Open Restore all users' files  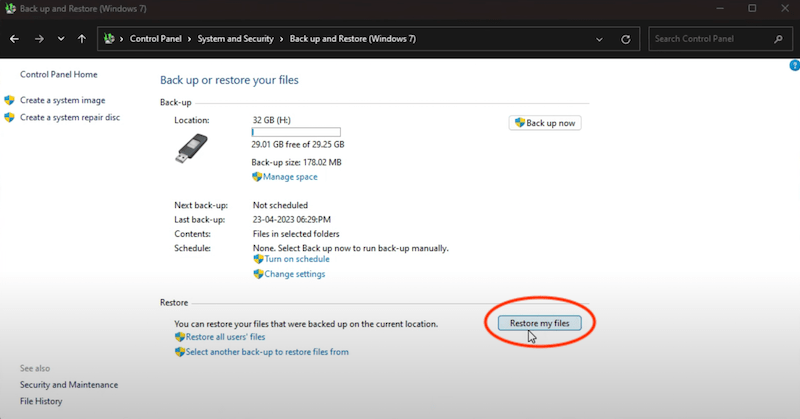(x=226, y=337)
